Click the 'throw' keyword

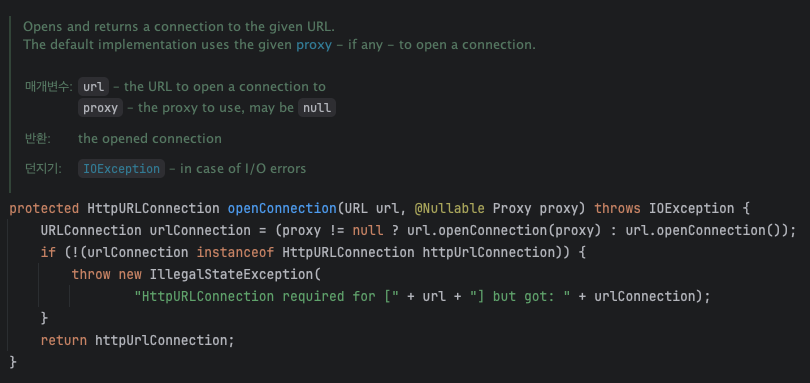(91, 274)
